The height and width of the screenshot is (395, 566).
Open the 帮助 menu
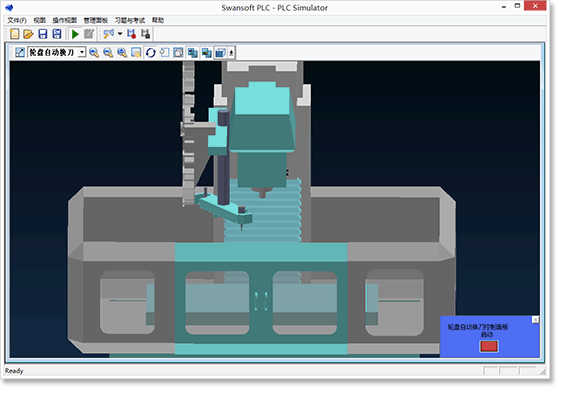(x=158, y=20)
